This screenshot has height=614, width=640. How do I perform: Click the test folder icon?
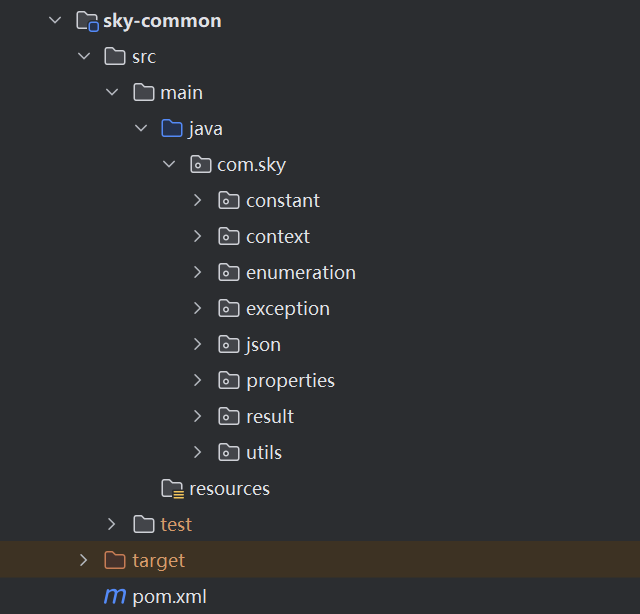tap(144, 525)
